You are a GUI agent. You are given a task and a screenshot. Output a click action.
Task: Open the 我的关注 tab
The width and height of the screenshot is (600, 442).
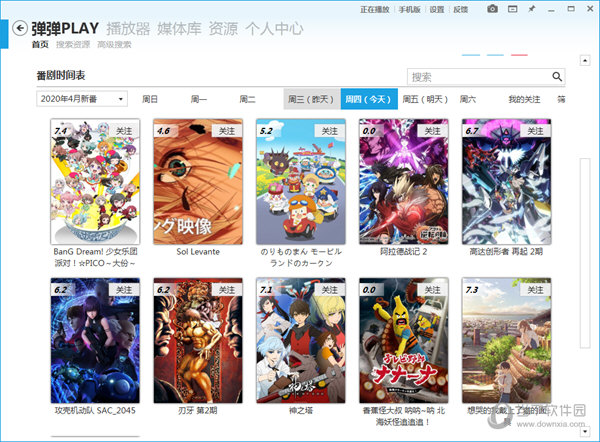(x=524, y=99)
